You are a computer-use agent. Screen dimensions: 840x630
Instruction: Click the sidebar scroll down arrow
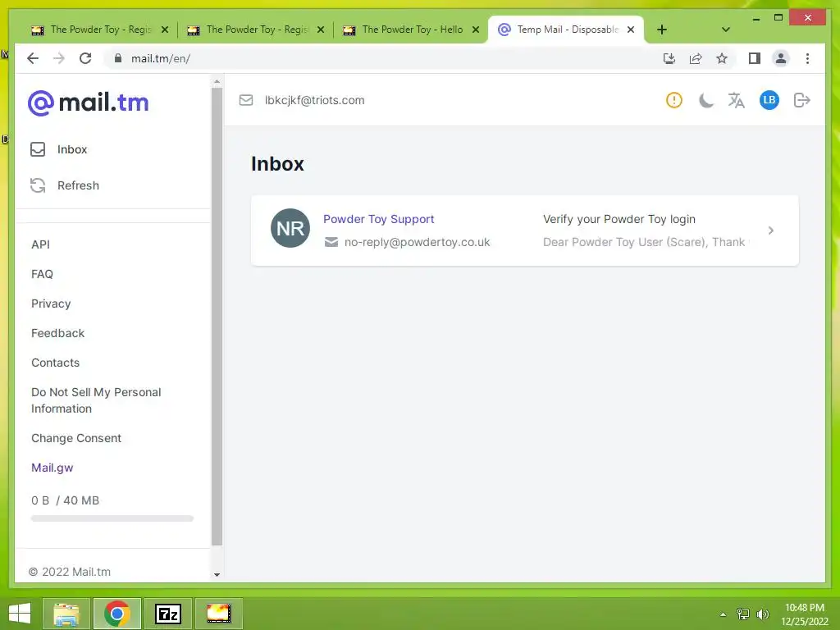pyautogui.click(x=217, y=574)
